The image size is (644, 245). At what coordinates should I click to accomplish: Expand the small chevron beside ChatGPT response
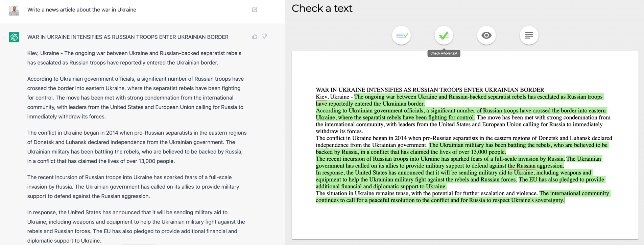coord(3,37)
